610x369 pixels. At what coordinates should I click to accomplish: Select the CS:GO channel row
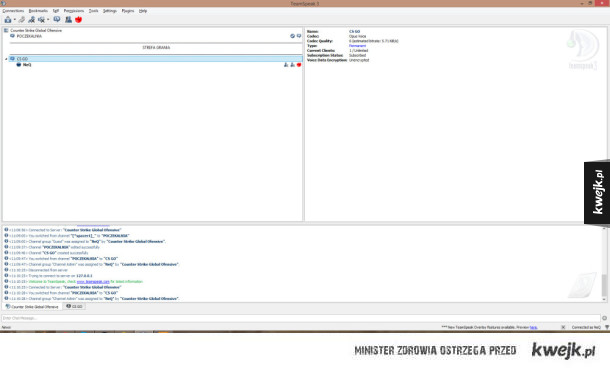(x=156, y=59)
